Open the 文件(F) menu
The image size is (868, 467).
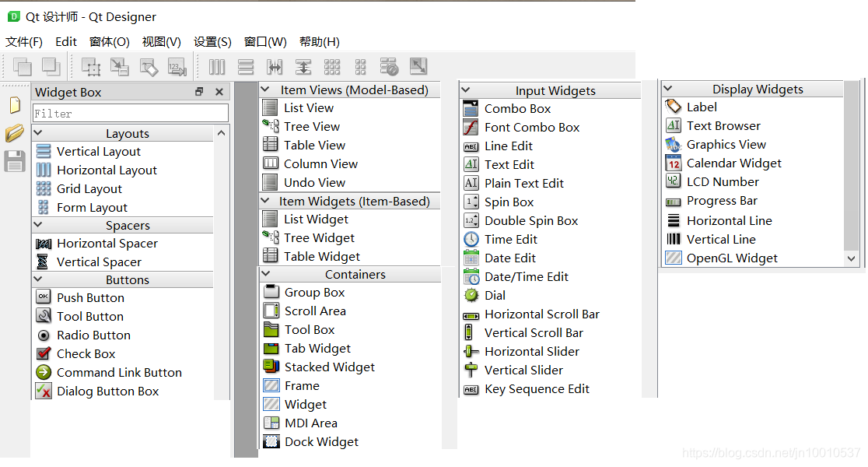tap(24, 42)
